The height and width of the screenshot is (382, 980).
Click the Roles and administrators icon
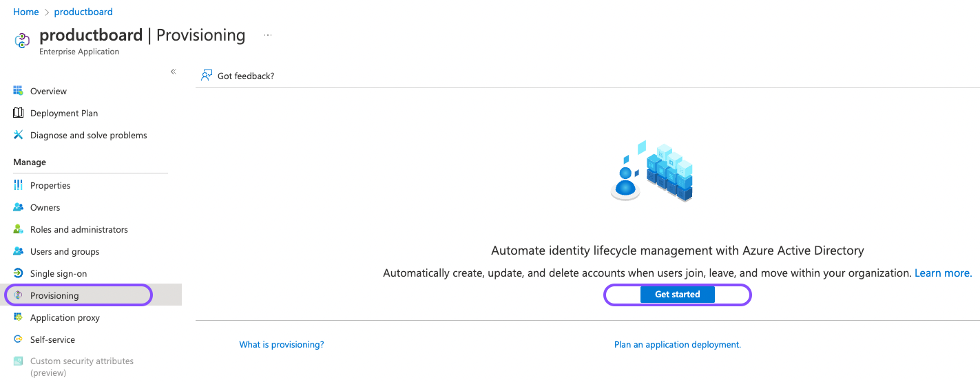(x=19, y=229)
